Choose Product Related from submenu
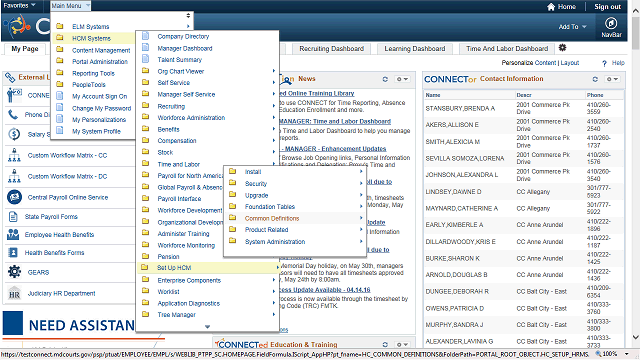Screen dimensions: 640x360 tap(266, 230)
